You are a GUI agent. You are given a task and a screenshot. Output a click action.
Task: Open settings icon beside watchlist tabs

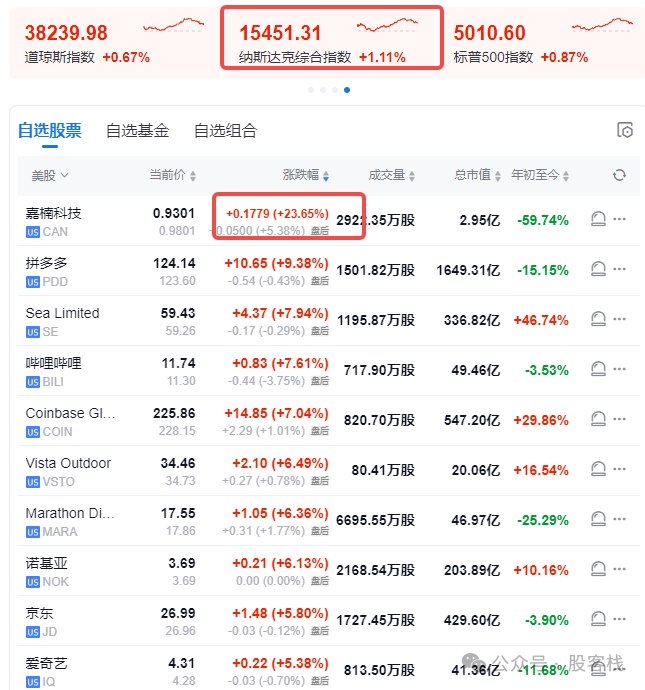tap(625, 130)
